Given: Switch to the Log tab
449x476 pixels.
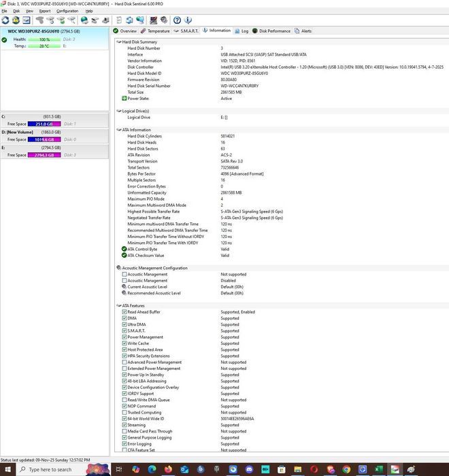Looking at the screenshot, I should coord(242,31).
